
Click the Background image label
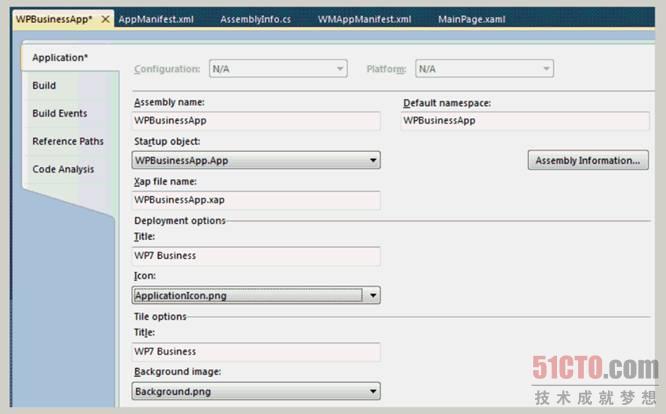[x=178, y=372]
